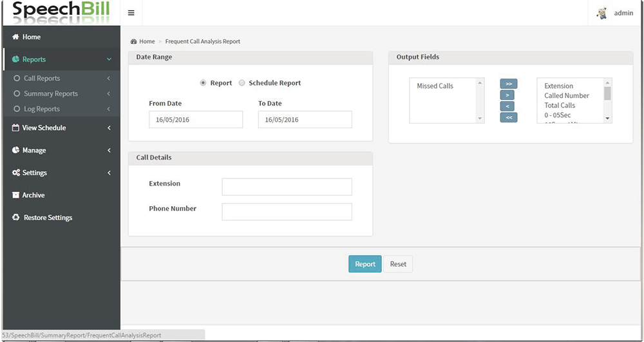The height and width of the screenshot is (342, 644).
Task: Expand the Summary Reports submenu
Action: coord(50,94)
